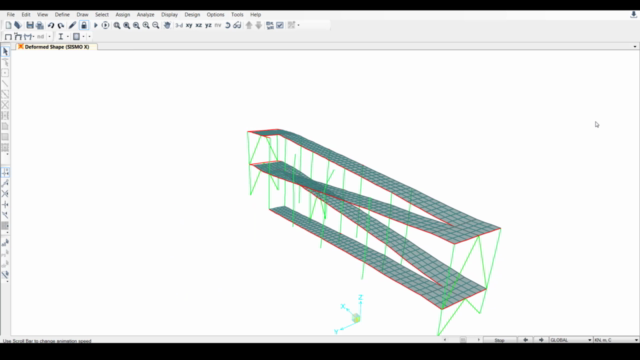Viewport: 640px width, 360px height.
Task: Click the previous mode left arrow button
Action: pyautogui.click(x=526, y=340)
